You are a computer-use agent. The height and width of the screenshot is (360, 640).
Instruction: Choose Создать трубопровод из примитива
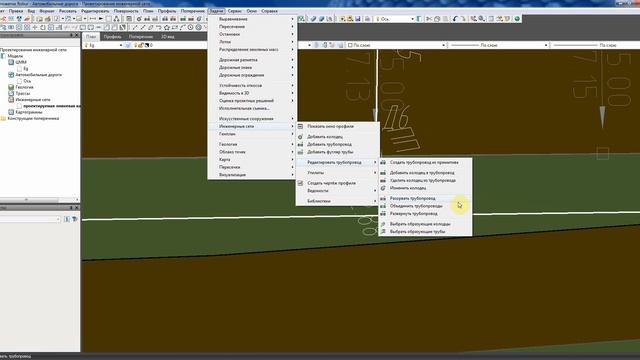[425, 162]
